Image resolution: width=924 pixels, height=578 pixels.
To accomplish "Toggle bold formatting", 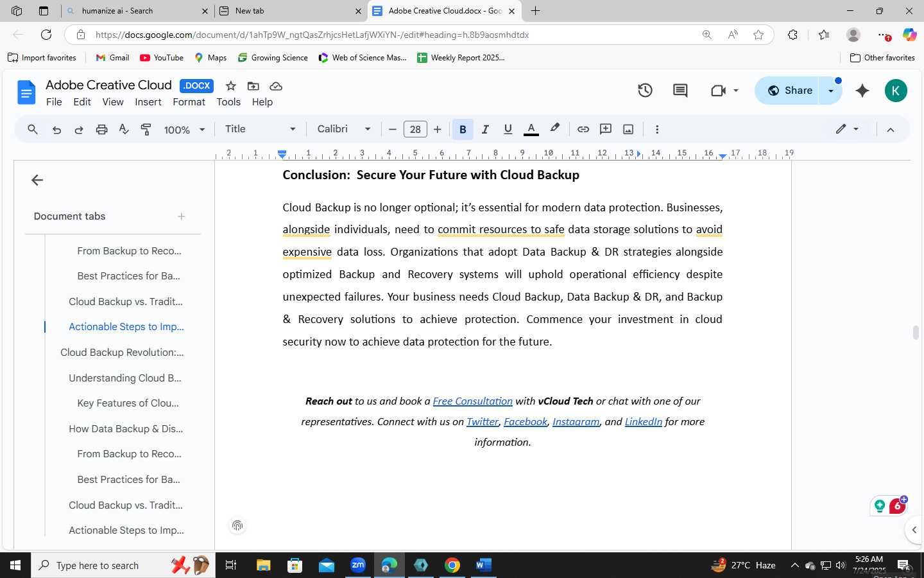I will (463, 129).
